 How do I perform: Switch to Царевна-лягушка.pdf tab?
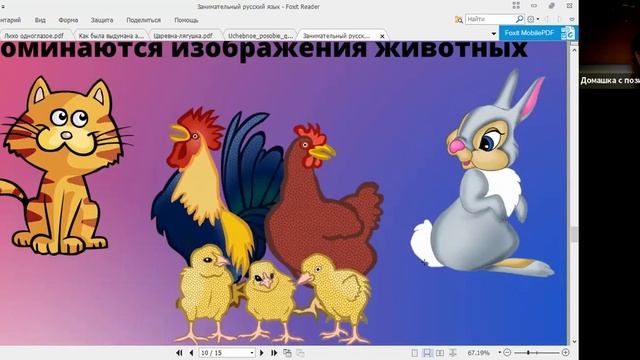pyautogui.click(x=183, y=36)
